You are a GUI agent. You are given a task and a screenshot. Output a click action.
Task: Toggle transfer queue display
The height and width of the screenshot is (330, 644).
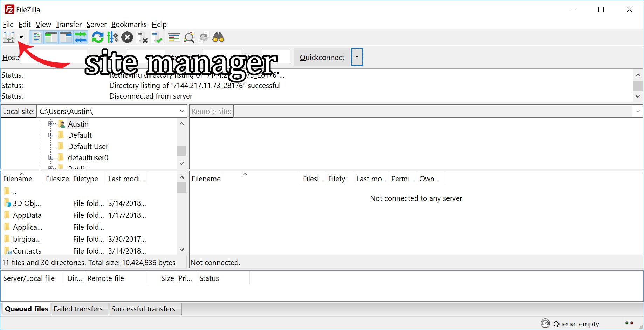click(81, 37)
